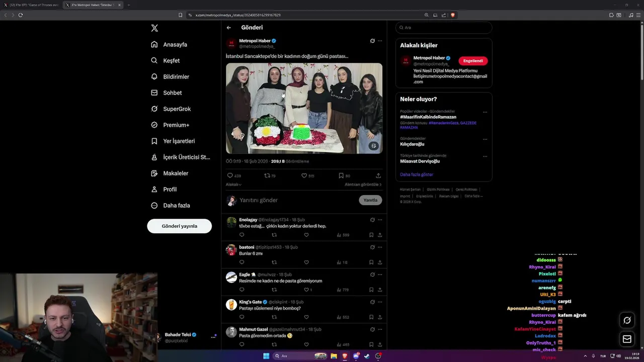The width and height of the screenshot is (644, 362).
Task: Open Keşfet in the sidebar
Action: [x=165, y=60]
